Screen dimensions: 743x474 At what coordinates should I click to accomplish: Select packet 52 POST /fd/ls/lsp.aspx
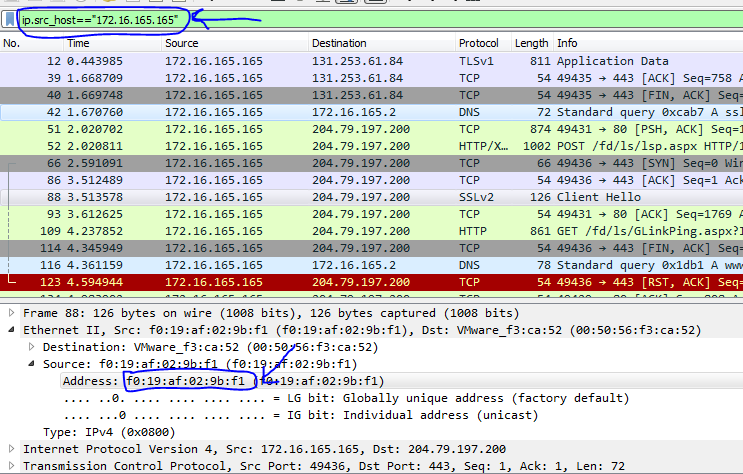tap(372, 146)
